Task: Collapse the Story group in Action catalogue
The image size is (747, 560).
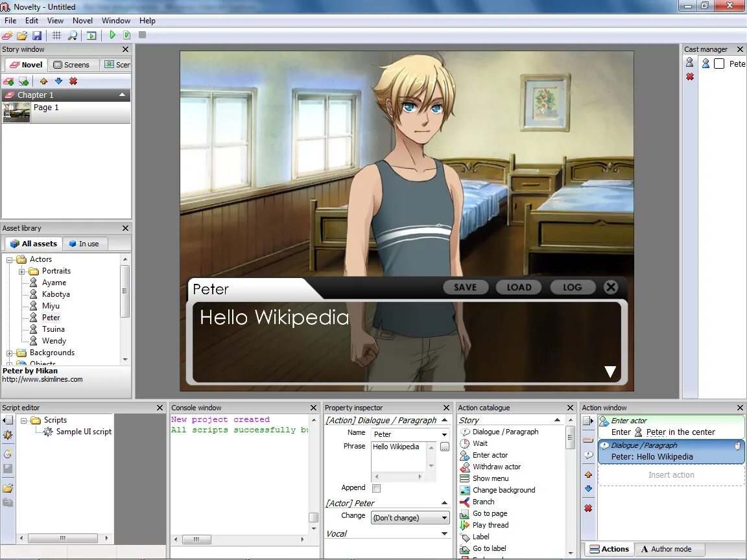Action: 558,420
